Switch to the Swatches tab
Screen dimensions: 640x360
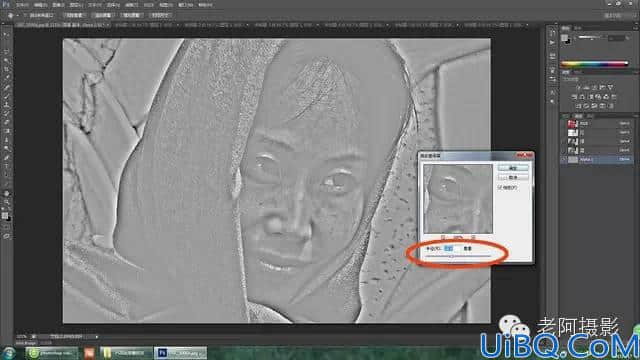click(577, 28)
